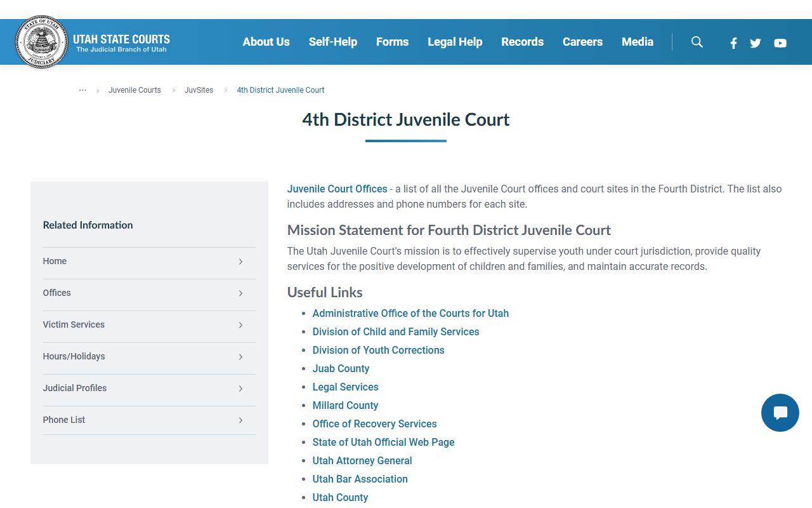Open the Media menu
The image size is (812, 508).
[x=638, y=42]
